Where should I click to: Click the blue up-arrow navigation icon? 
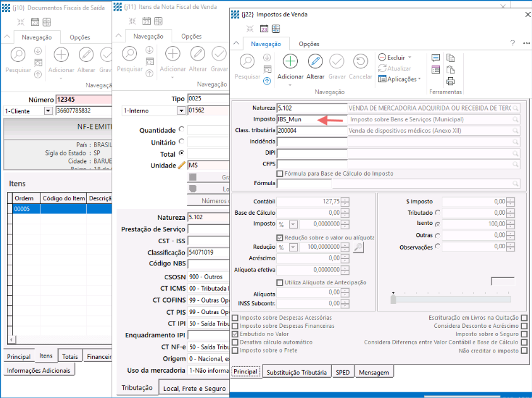click(x=267, y=80)
